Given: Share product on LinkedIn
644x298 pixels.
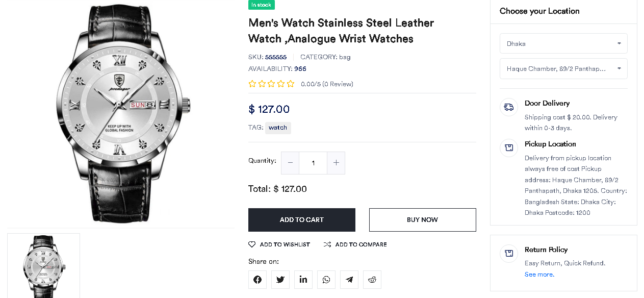Looking at the screenshot, I should [303, 280].
